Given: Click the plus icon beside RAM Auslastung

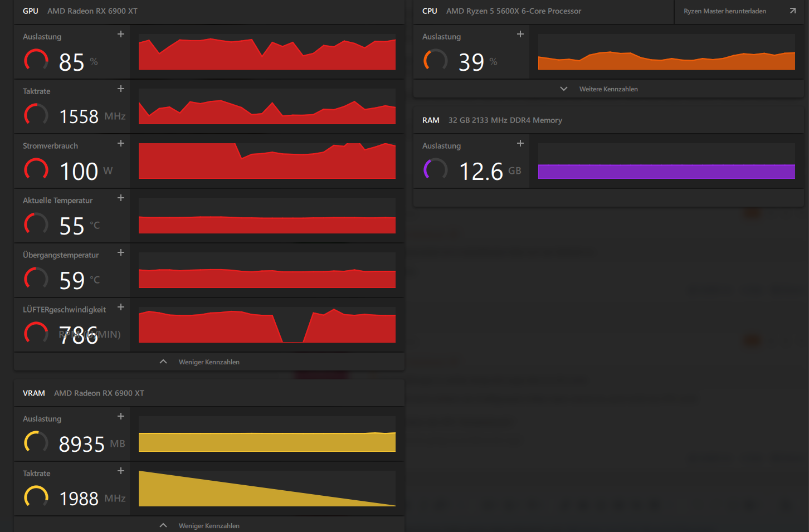Looking at the screenshot, I should [x=520, y=144].
